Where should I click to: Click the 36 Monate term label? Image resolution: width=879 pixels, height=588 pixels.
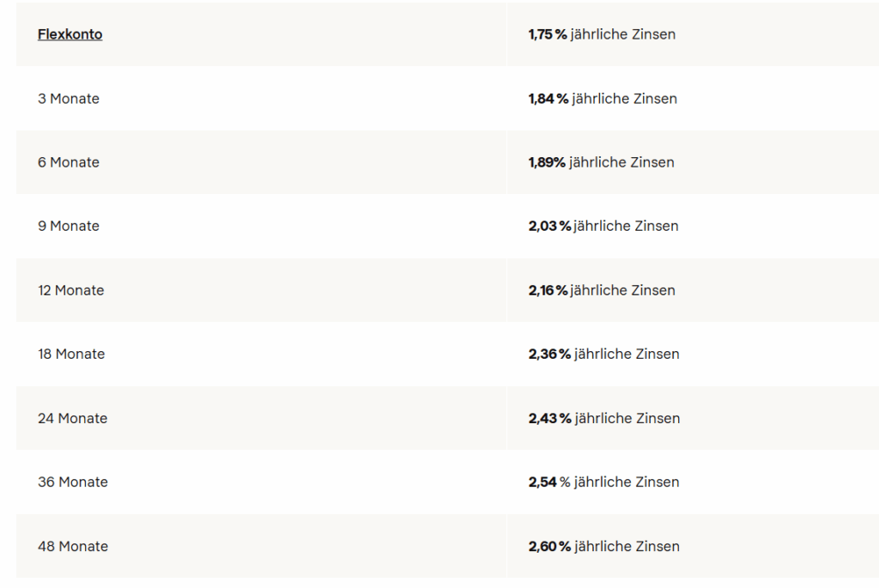[x=72, y=482]
